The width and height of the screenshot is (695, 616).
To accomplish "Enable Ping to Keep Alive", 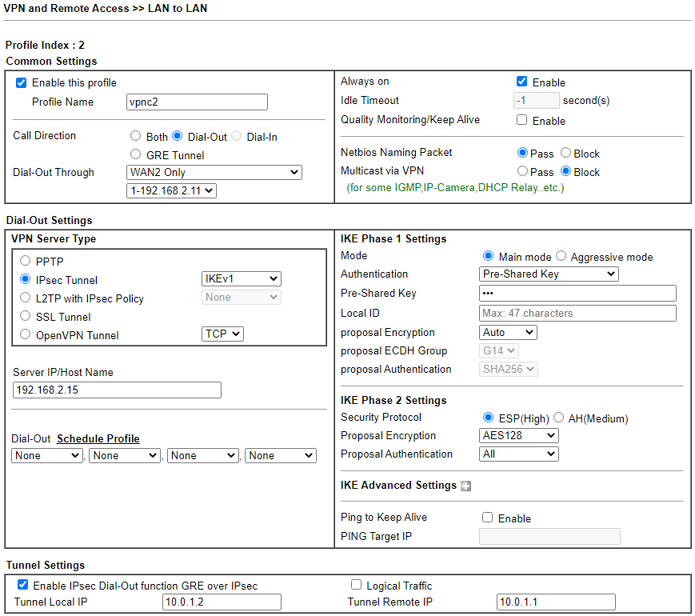I will click(488, 518).
